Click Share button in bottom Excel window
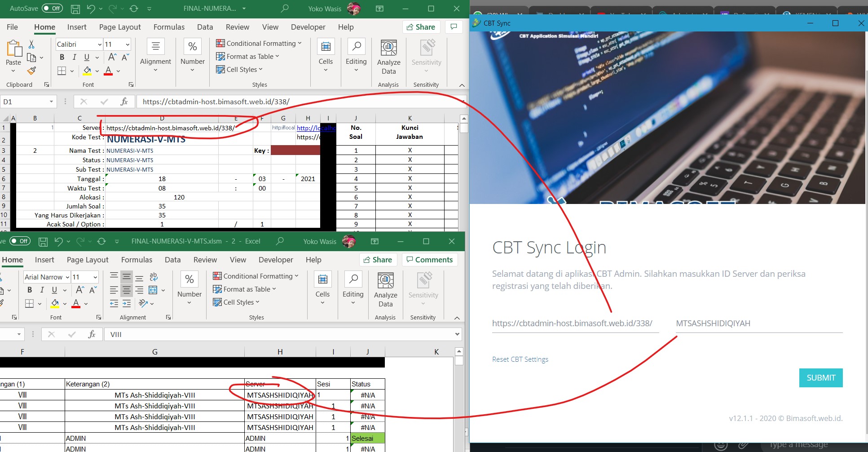 pos(378,260)
